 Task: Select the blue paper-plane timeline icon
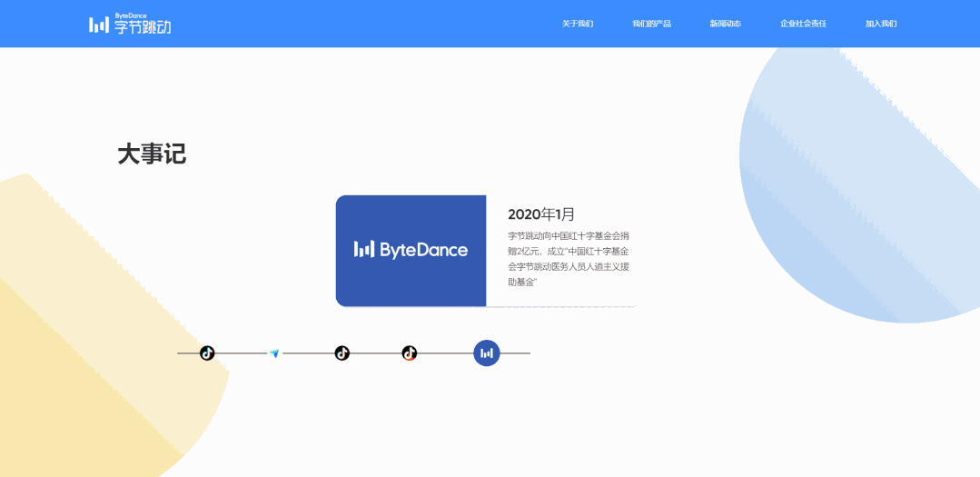(274, 353)
